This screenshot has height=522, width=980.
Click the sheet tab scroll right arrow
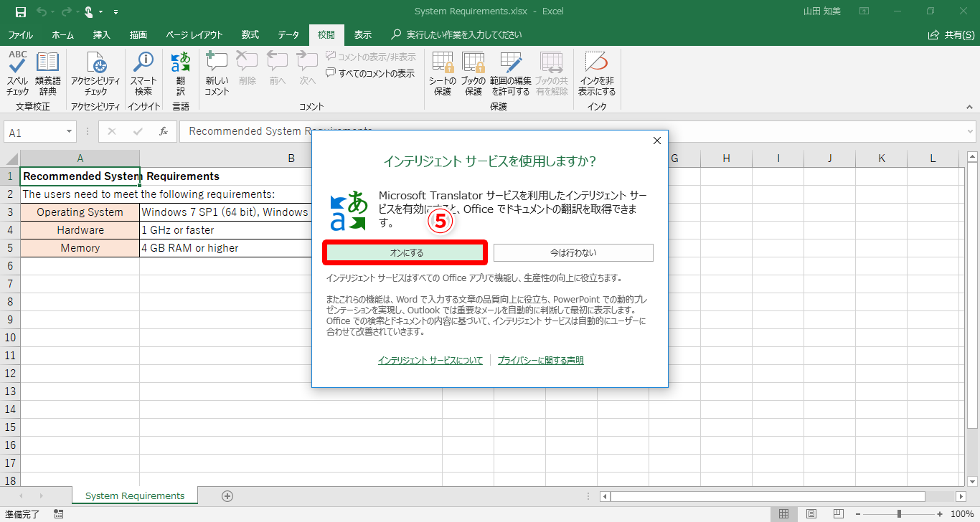(x=41, y=496)
